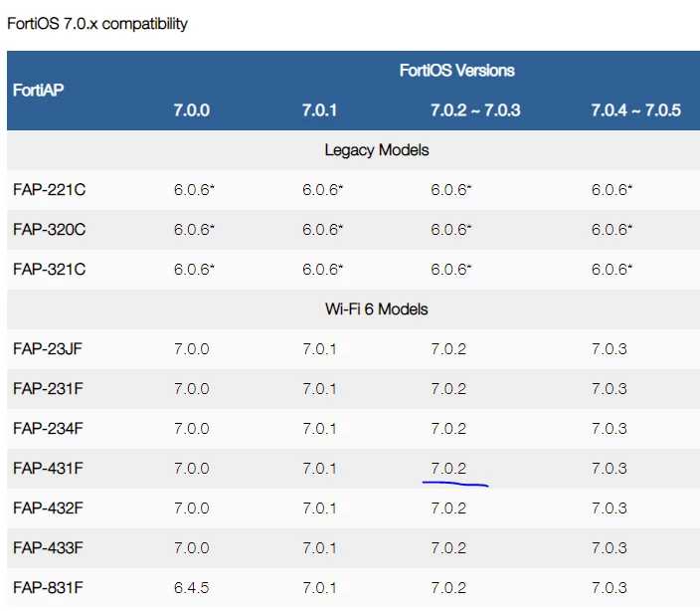The width and height of the screenshot is (700, 611).
Task: Select the FAP-320C model name
Action: tap(49, 230)
